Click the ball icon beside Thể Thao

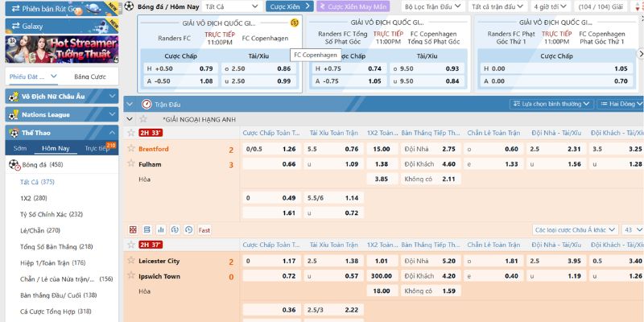pos(14,133)
